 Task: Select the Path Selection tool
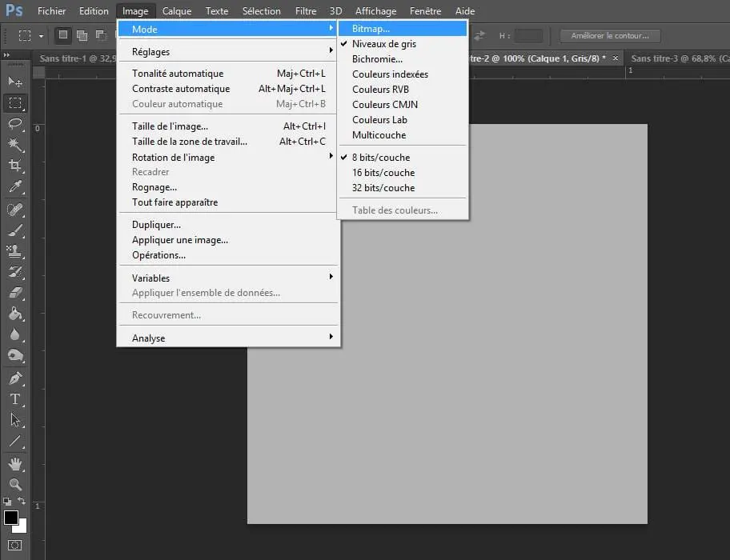tap(15, 420)
